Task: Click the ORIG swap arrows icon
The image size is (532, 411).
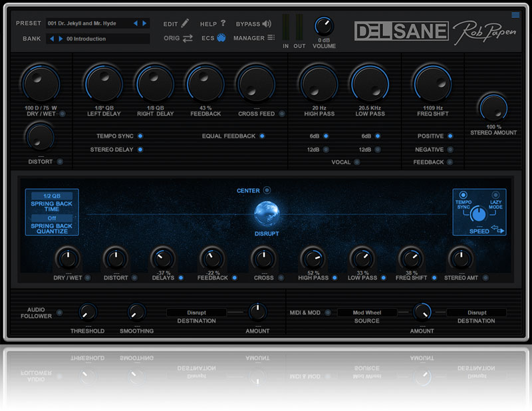Action: point(188,39)
